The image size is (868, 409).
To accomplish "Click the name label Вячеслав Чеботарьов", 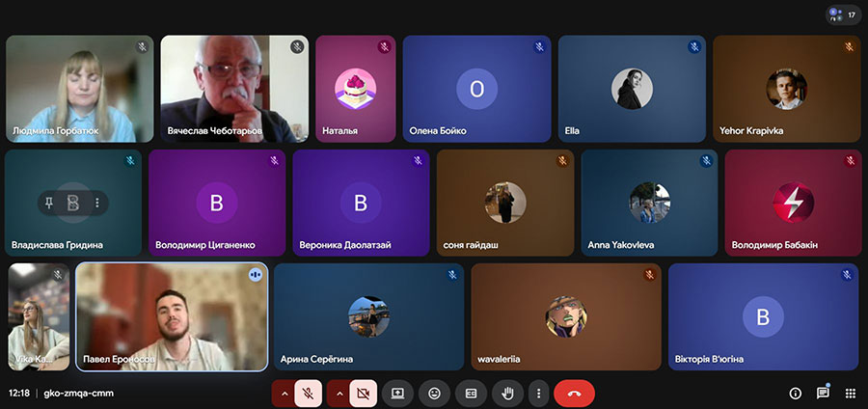I will point(214,131).
